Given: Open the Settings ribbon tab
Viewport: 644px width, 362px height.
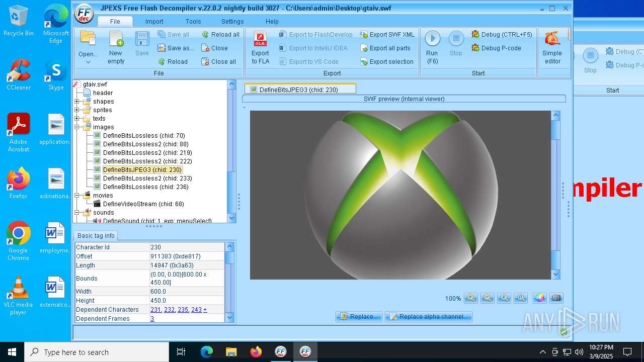Looking at the screenshot, I should pyautogui.click(x=232, y=22).
